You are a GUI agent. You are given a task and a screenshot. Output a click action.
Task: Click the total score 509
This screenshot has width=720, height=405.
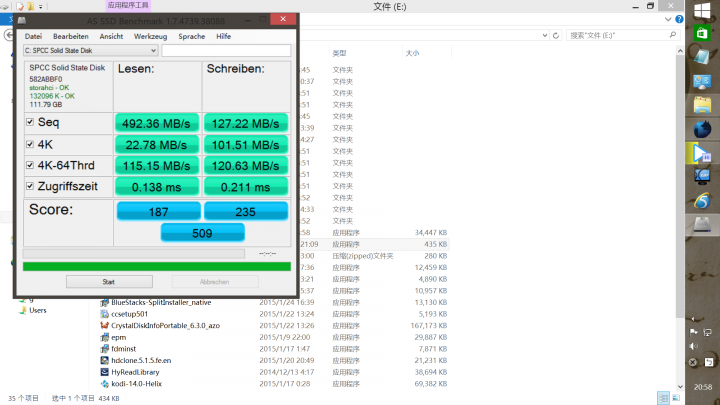tap(202, 233)
